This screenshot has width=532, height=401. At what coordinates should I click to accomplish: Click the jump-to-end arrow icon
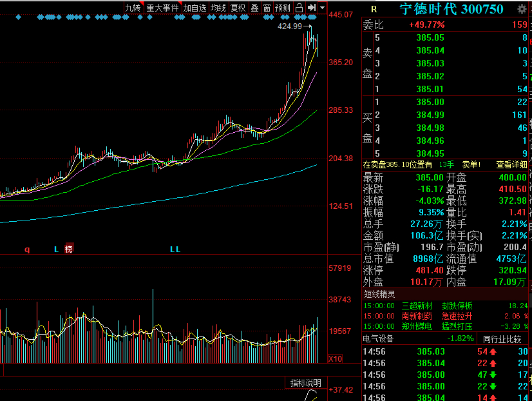tap(312, 8)
